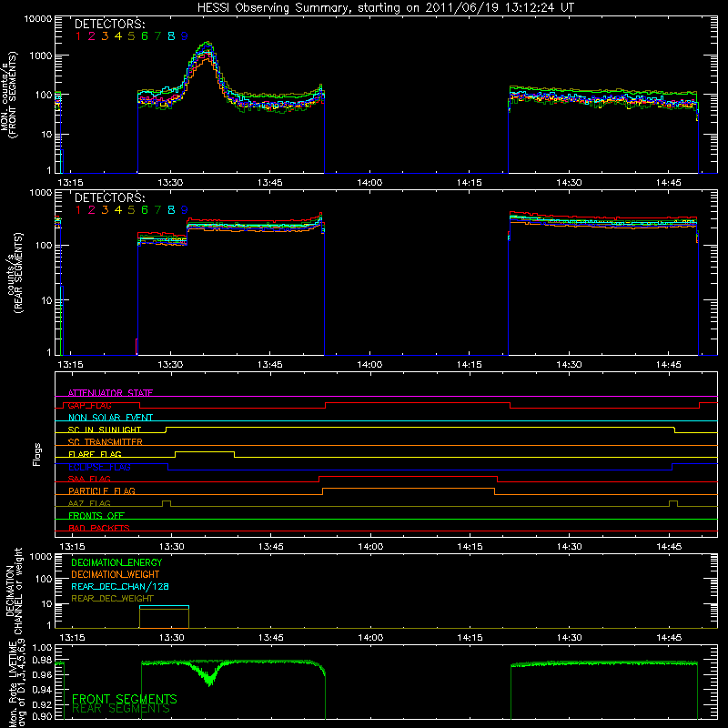Click the 10000 y-axis tick in front segments plot
Viewport: 728px width, 728px height.
click(38, 19)
